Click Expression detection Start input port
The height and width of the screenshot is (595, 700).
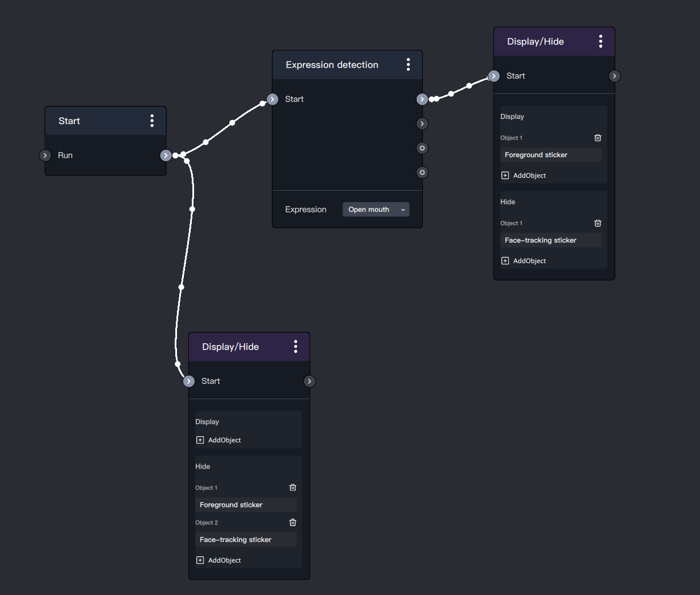tap(273, 99)
